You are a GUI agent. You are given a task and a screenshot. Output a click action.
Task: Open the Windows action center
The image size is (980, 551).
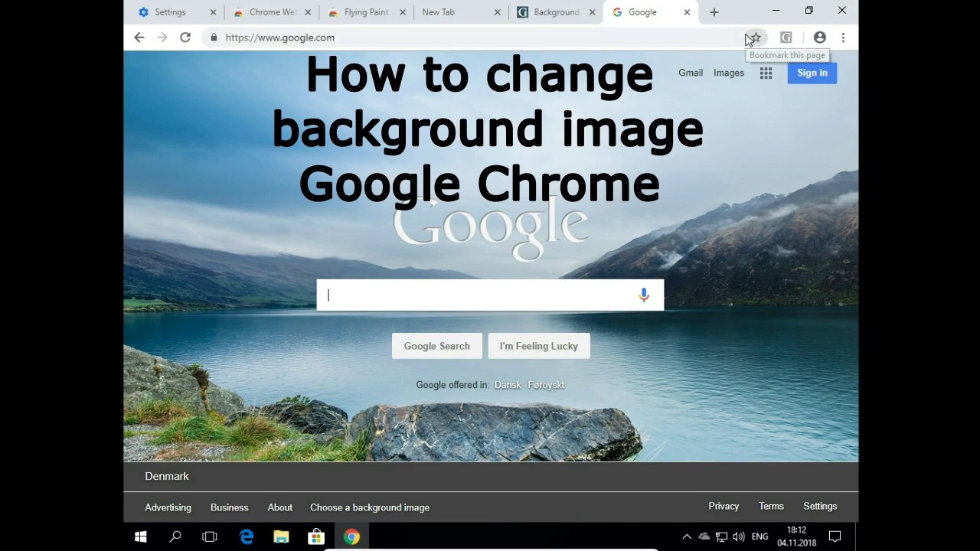835,537
